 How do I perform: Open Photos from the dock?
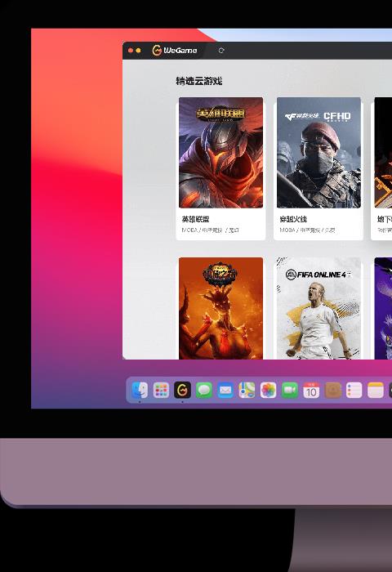click(269, 390)
